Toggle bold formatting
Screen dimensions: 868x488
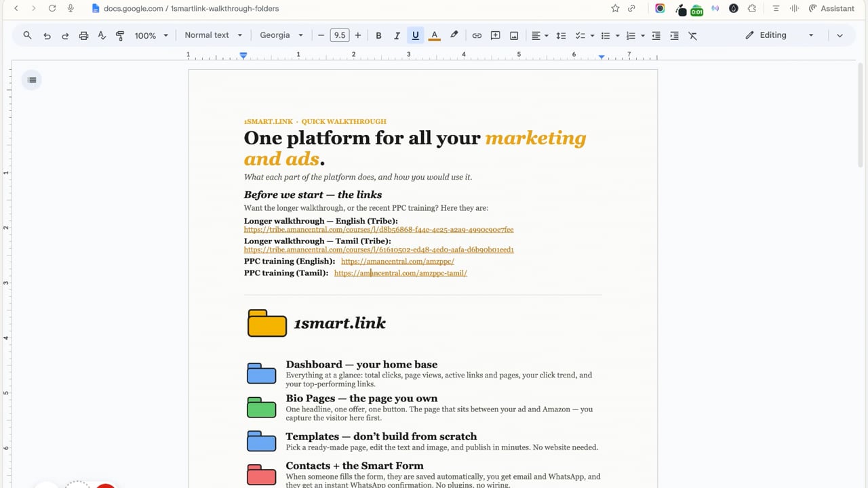[x=378, y=35]
